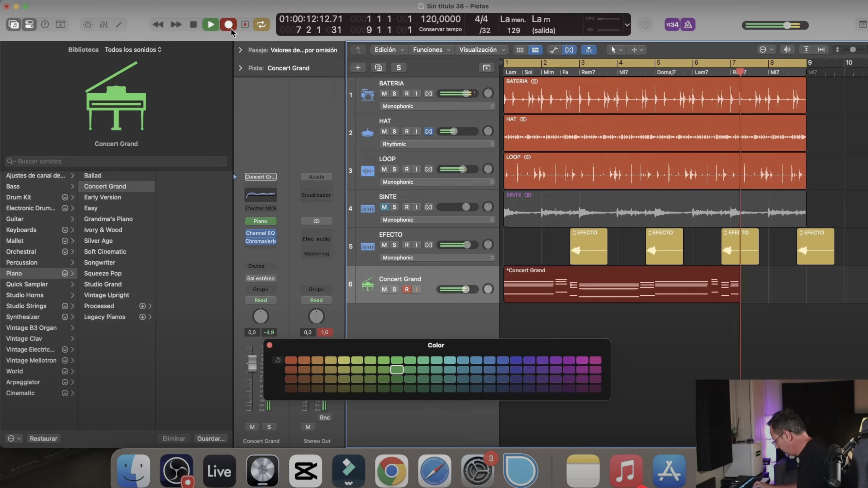Select Grandma's Piano preset in library
This screenshot has width=868, height=488.
click(108, 219)
